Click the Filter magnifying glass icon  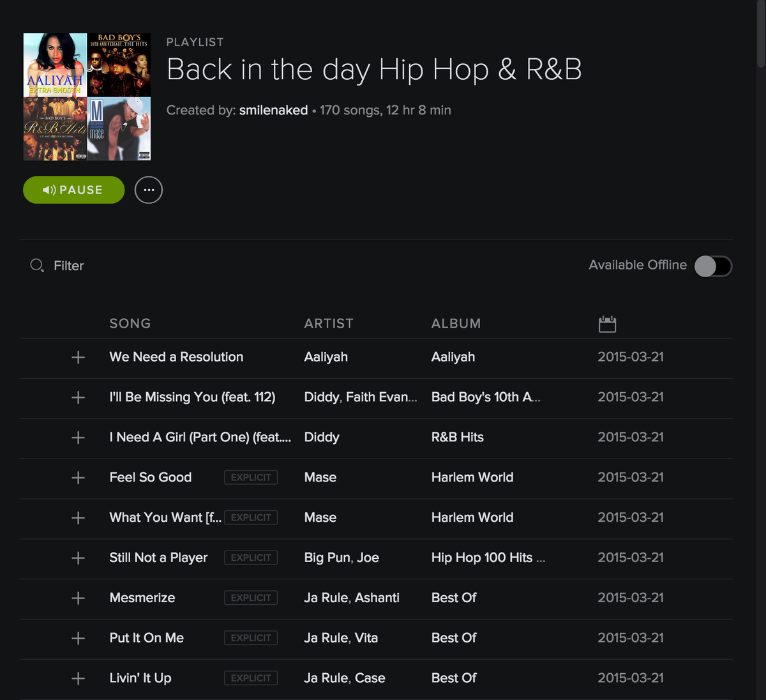click(36, 265)
